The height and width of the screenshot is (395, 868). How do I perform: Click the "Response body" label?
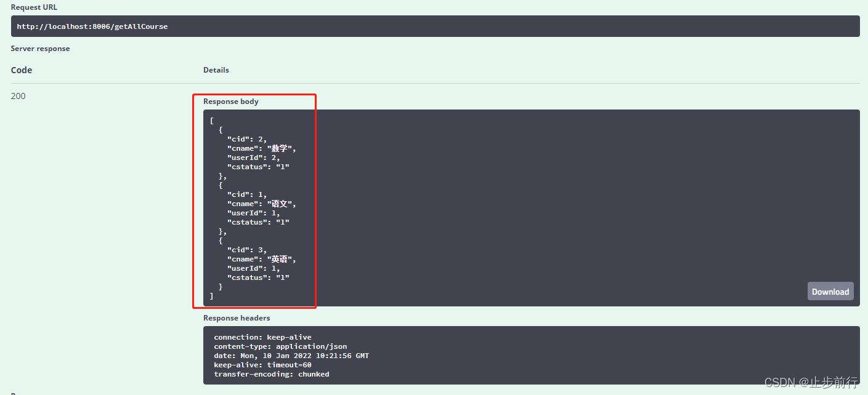point(231,102)
